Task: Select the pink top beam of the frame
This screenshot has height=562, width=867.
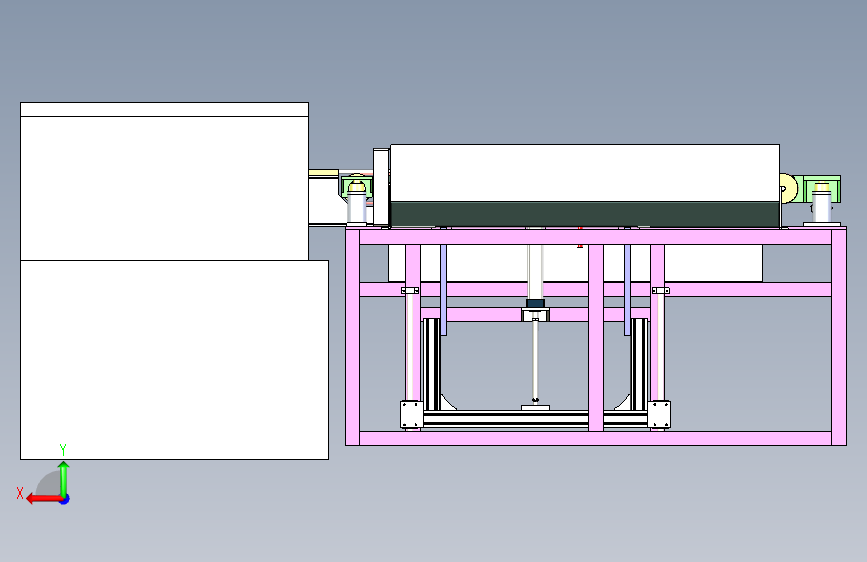Action: [596, 237]
